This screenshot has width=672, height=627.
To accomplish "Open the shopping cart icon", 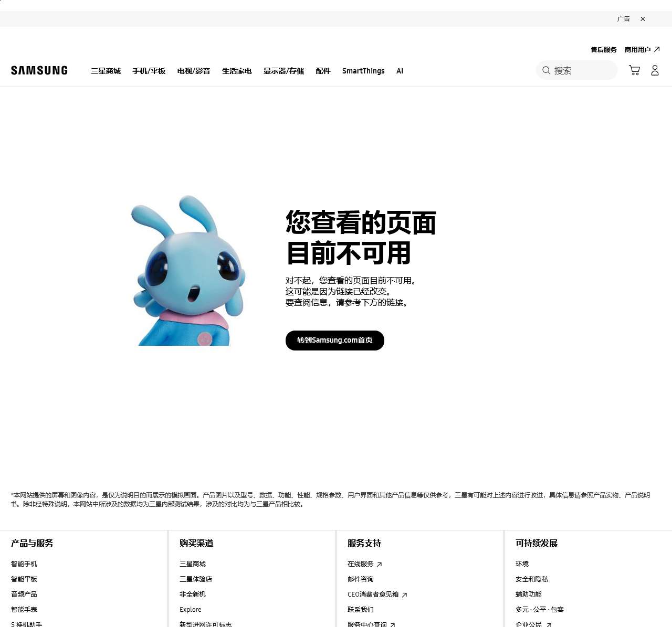I will pos(634,70).
